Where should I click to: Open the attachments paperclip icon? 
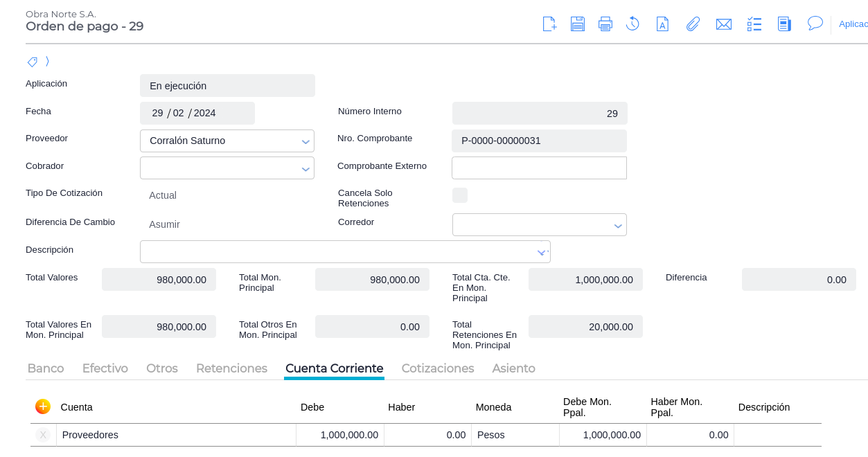(693, 24)
